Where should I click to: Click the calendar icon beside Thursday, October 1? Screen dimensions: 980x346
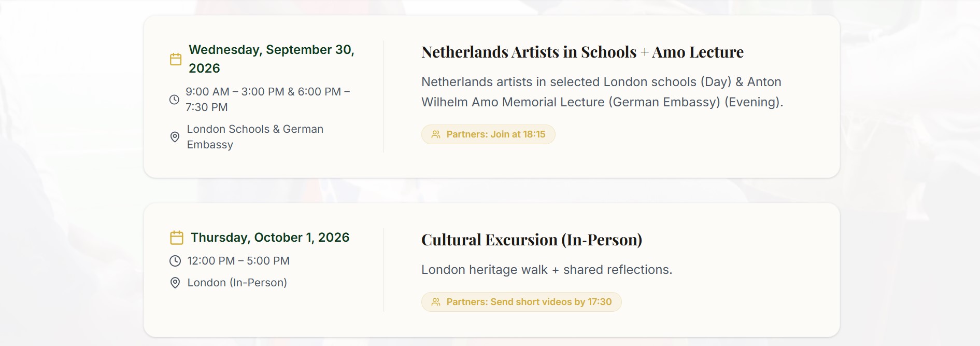point(177,238)
